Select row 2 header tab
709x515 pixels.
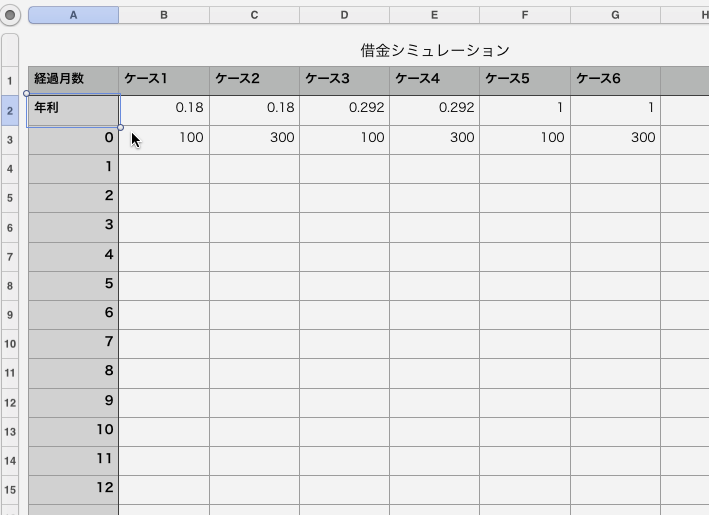10,110
